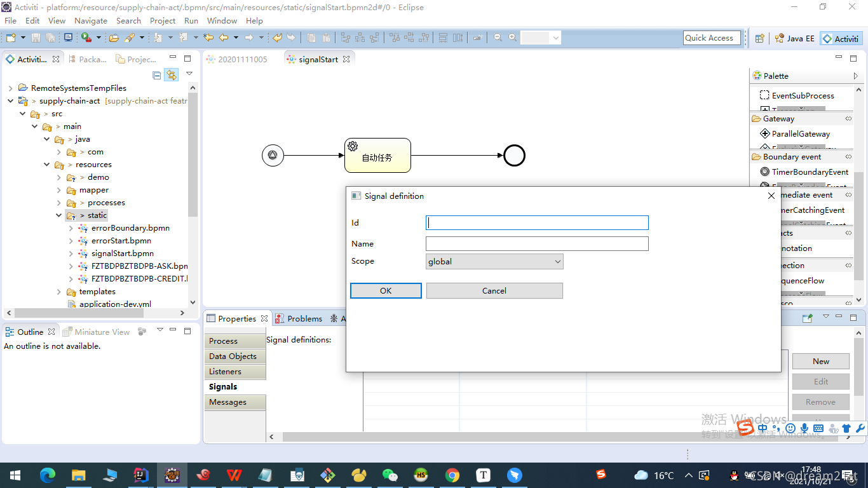868x488 pixels.
Task: Open Edge browser from the taskbar
Action: coord(48,475)
